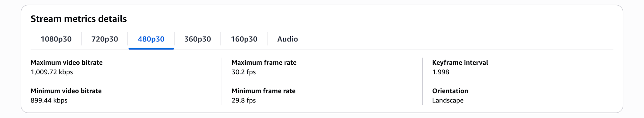Click the Landscape orientation value
The height and width of the screenshot is (118, 644).
[448, 101]
